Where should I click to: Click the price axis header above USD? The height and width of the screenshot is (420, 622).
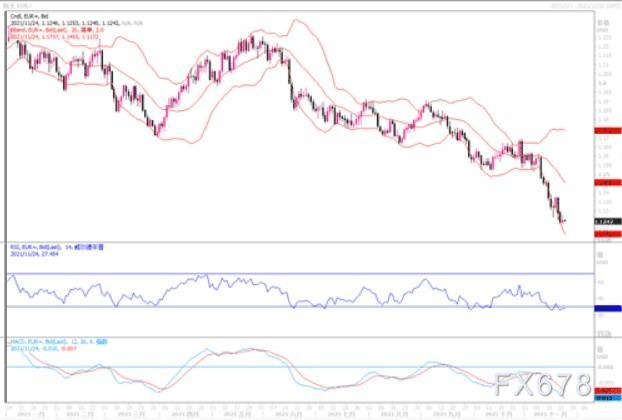(601, 23)
